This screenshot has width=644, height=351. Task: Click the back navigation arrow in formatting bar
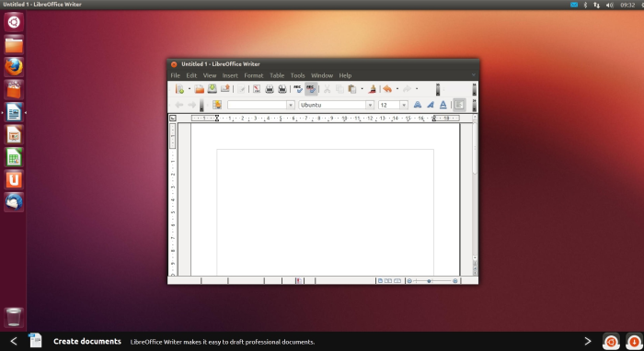[179, 105]
